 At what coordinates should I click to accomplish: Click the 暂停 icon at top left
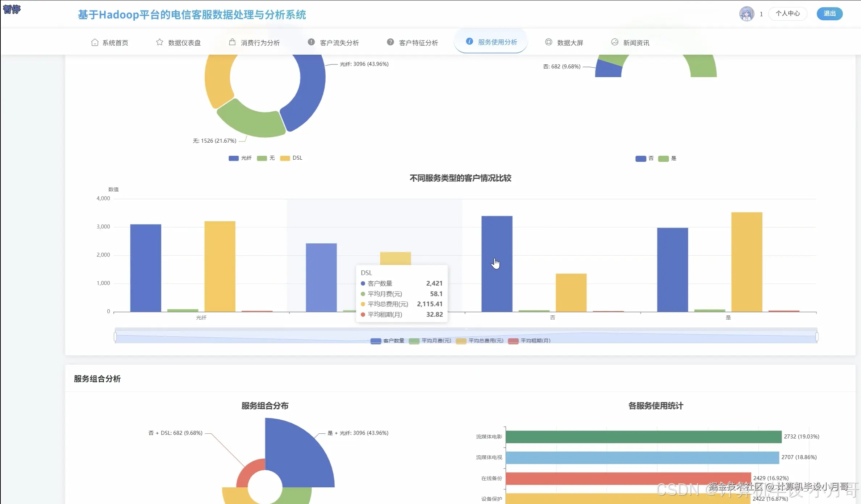pos(11,10)
